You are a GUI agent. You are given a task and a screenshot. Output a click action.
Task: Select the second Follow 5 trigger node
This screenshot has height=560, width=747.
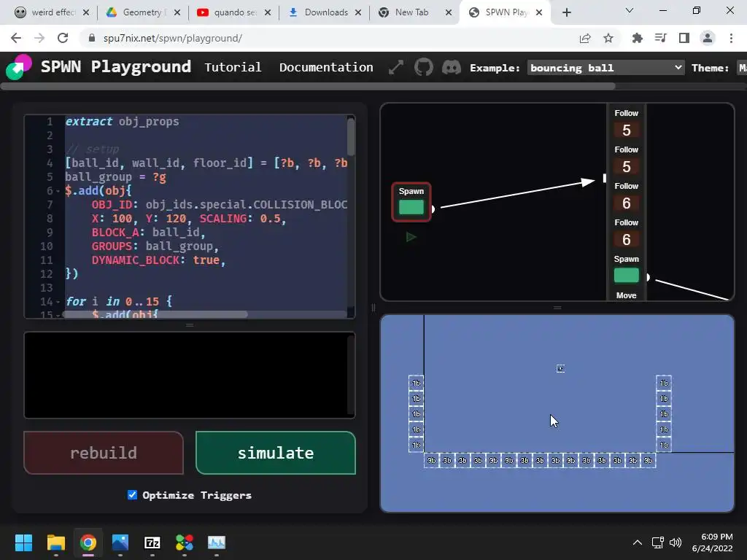[x=626, y=160]
